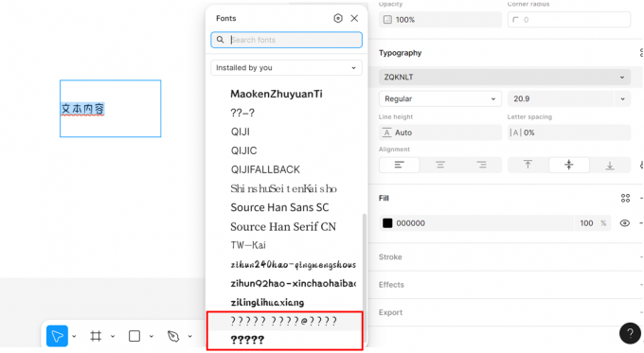The width and height of the screenshot is (644, 353).
Task: Set text alignment to right
Action: (481, 165)
